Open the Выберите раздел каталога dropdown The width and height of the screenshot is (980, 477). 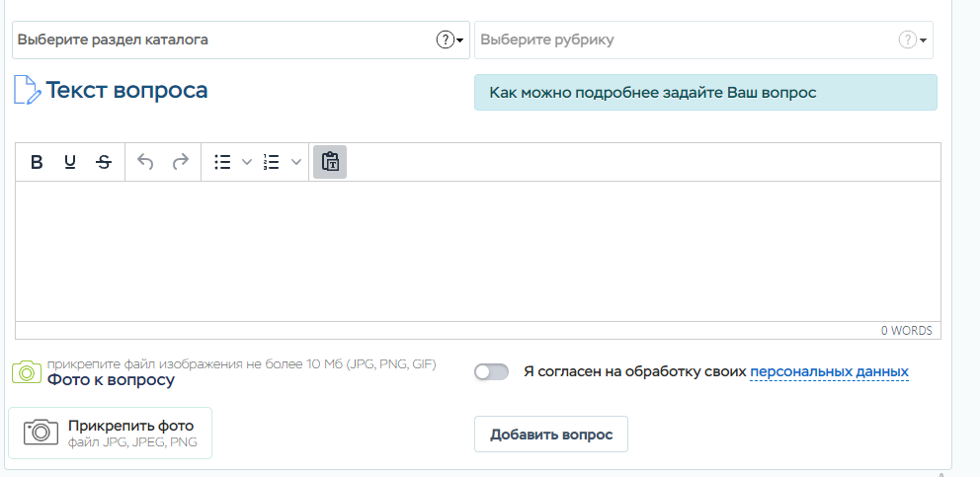pyautogui.click(x=227, y=40)
